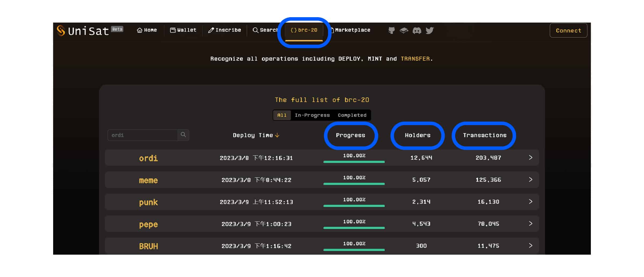Image resolution: width=644 pixels, height=277 pixels.
Task: Click meme progress bar
Action: tap(354, 184)
